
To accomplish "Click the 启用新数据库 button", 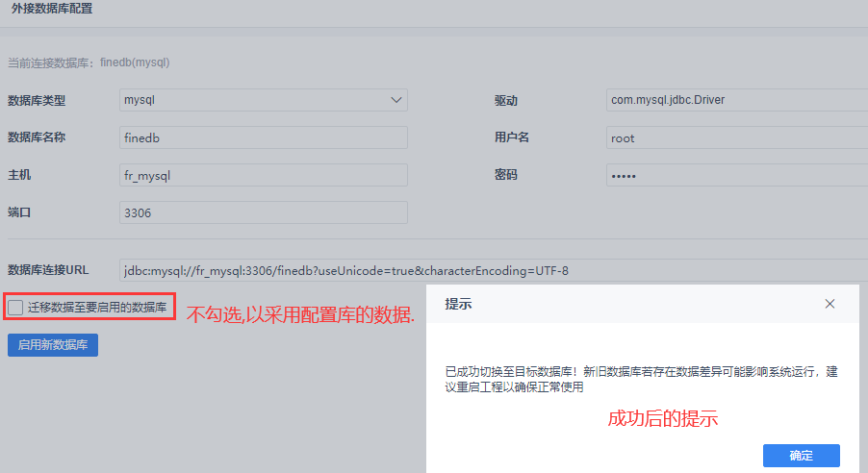I will pos(53,345).
